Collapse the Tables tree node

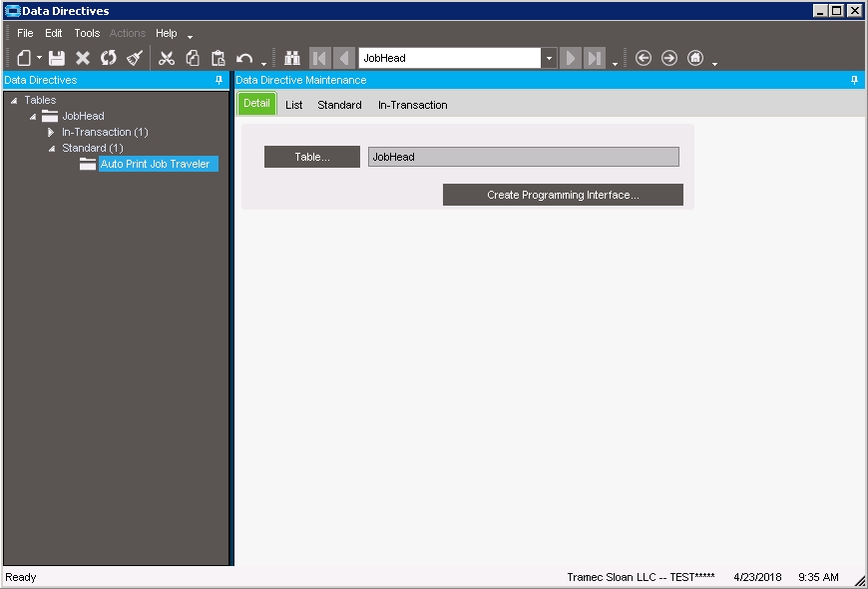coord(14,100)
